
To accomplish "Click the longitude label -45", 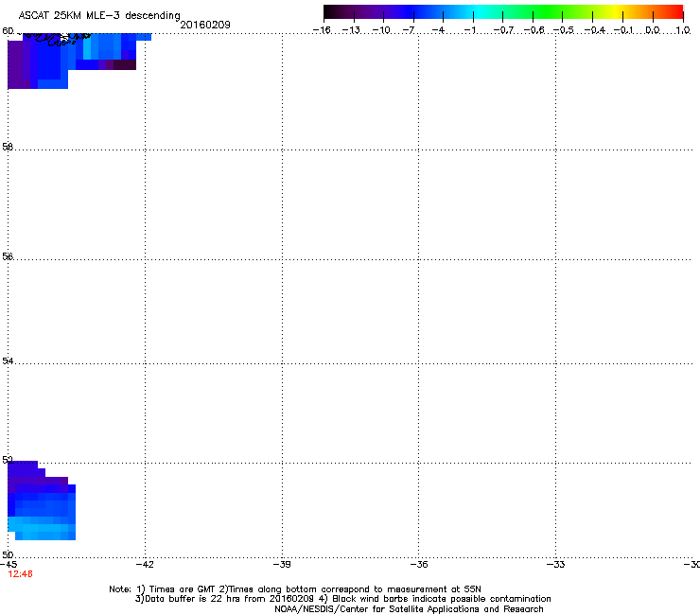I will click(x=8, y=565).
